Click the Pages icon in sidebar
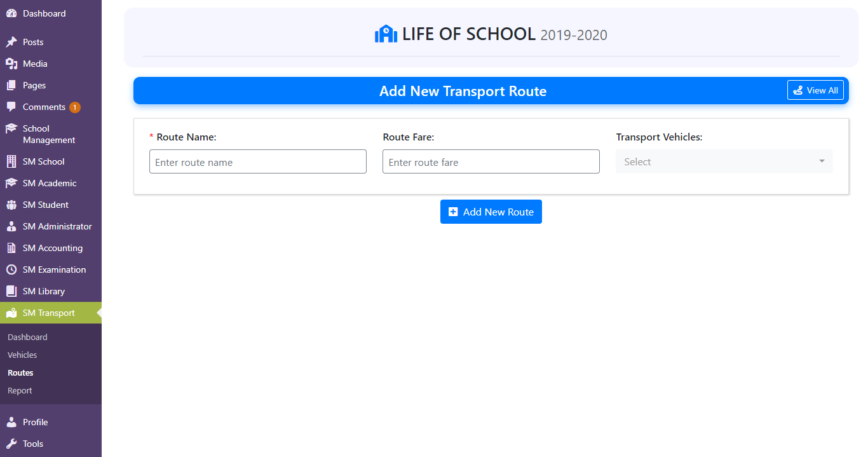This screenshot has height=457, width=868. (x=11, y=85)
